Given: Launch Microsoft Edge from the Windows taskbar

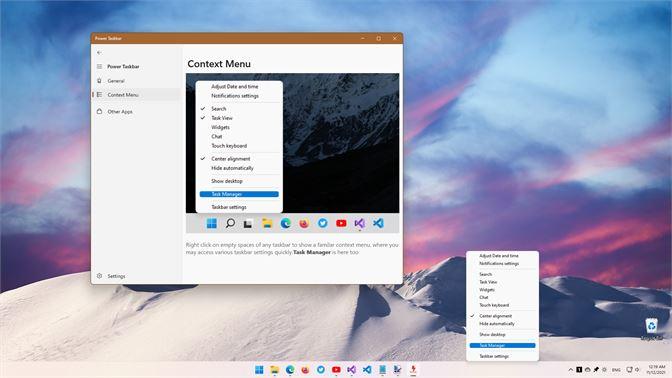Looking at the screenshot, I should point(290,370).
